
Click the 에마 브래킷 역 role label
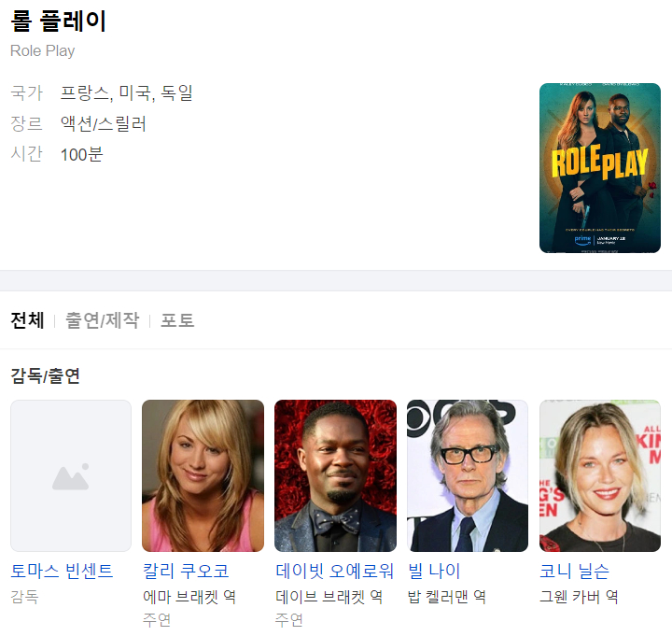click(189, 596)
